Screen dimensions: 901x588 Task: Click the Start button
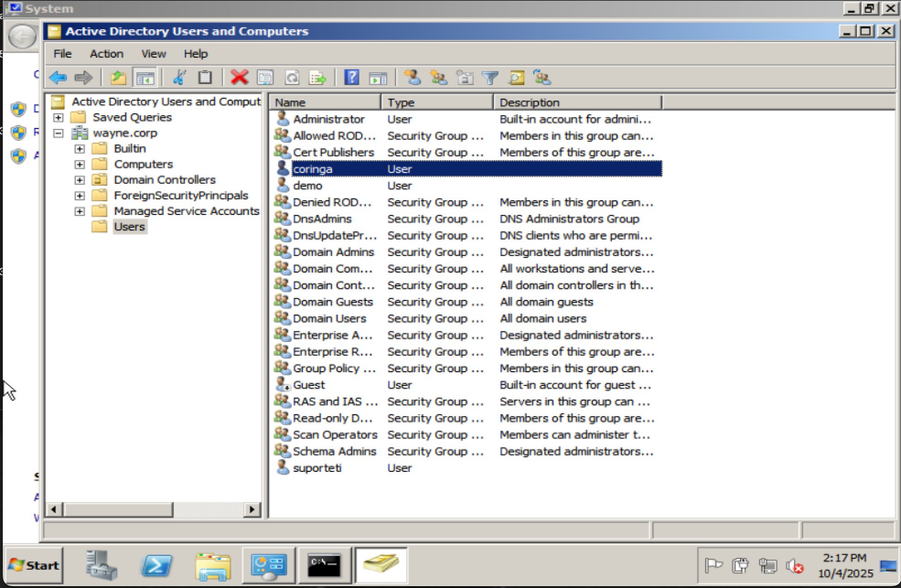33,566
